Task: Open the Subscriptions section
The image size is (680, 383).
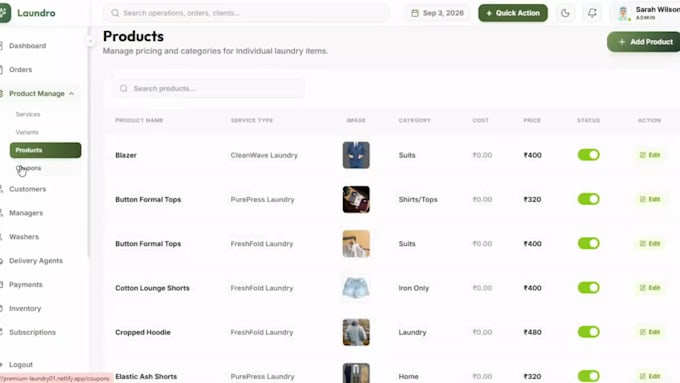Action: tap(32, 332)
